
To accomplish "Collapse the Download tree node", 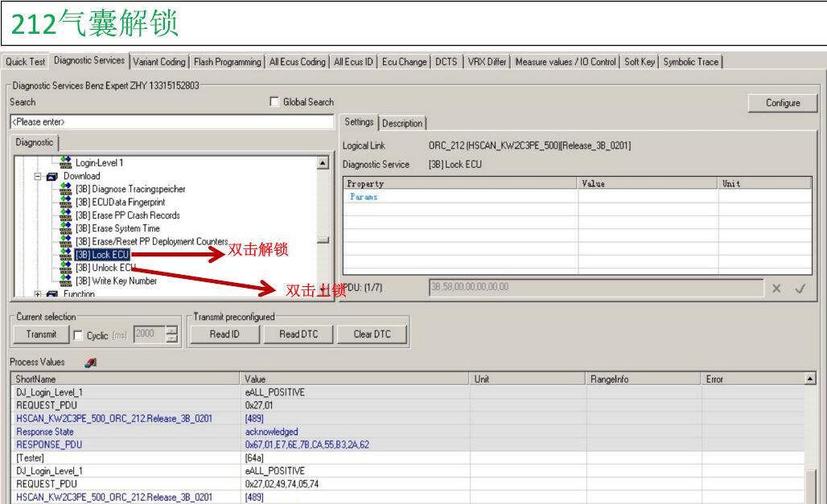I will click(x=39, y=176).
